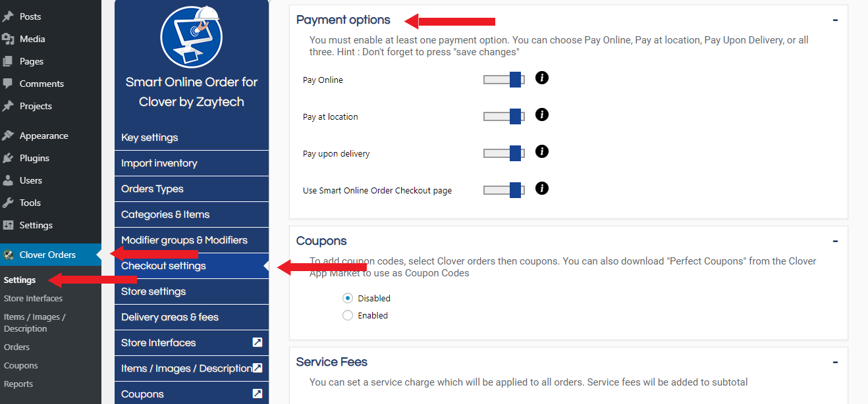Click the Plugins icon in WordPress sidebar
868x404 pixels.
[x=8, y=158]
